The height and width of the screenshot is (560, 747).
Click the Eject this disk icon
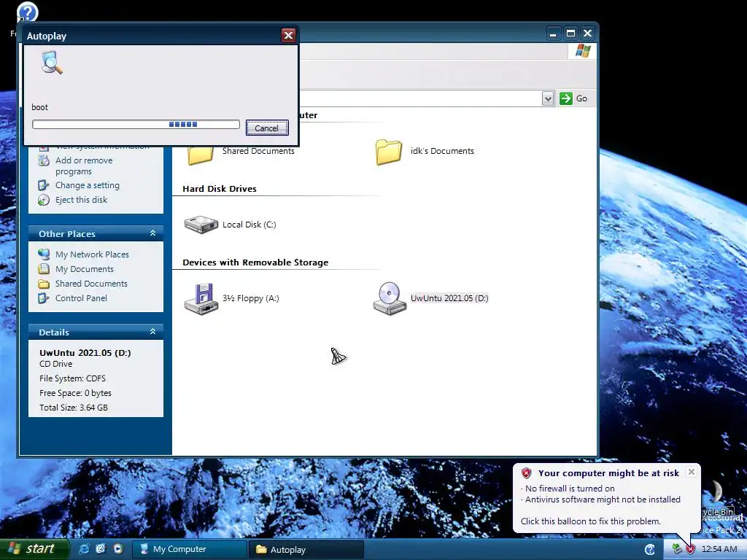click(x=43, y=200)
